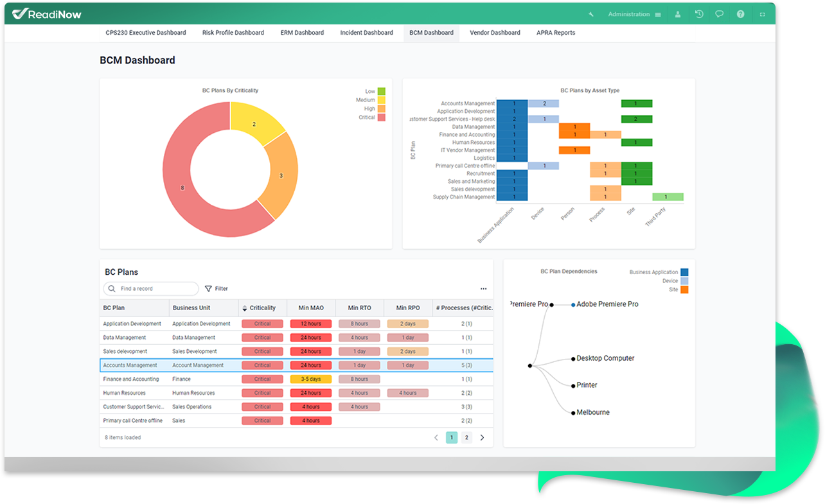
Task: Open the Administration menu dropdown
Action: 634,14
